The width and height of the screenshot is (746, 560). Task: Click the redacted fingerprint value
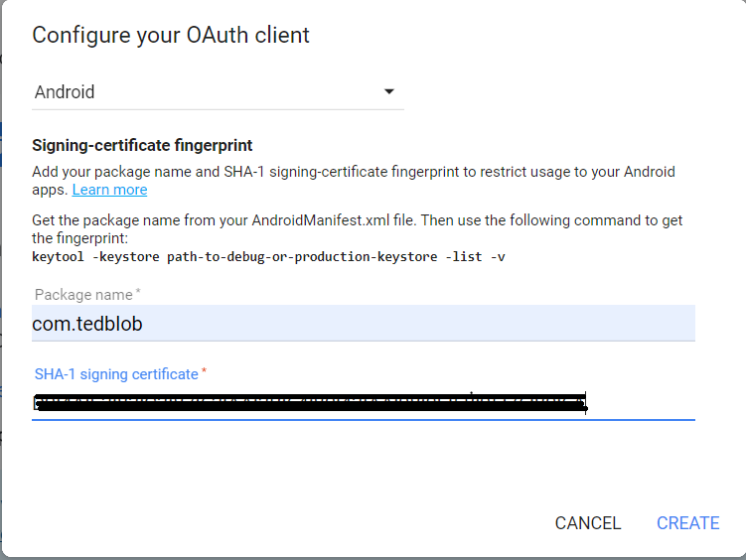pos(308,402)
